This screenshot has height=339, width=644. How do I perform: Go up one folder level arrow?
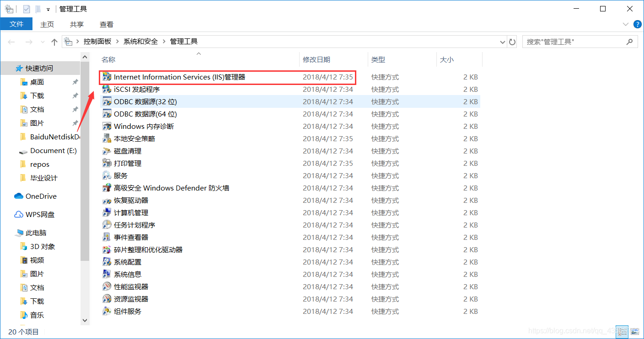coord(54,42)
